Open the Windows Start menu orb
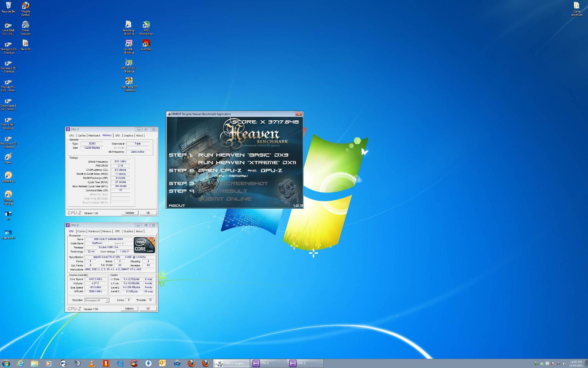Viewport: 588px width, 368px height. [x=6, y=363]
